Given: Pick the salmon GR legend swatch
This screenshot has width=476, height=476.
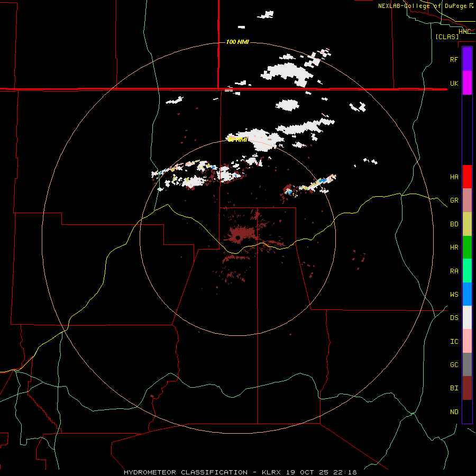Looking at the screenshot, I should (467, 200).
